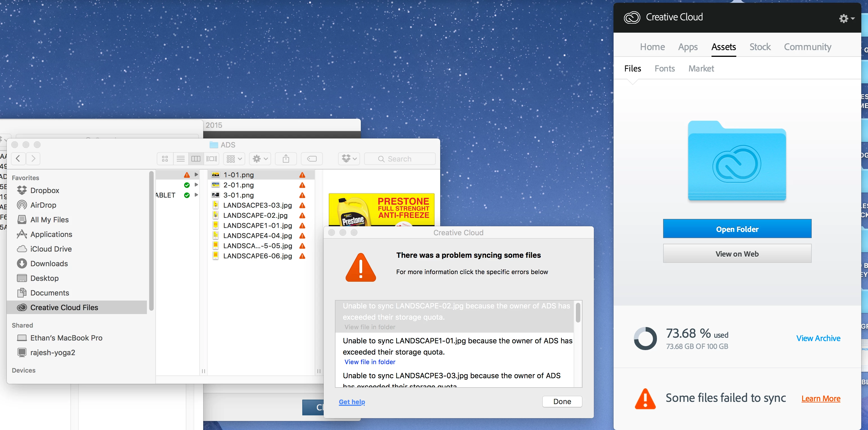Viewport: 868px width, 430px height.
Task: Switch to the Apps tab
Action: pyautogui.click(x=688, y=47)
